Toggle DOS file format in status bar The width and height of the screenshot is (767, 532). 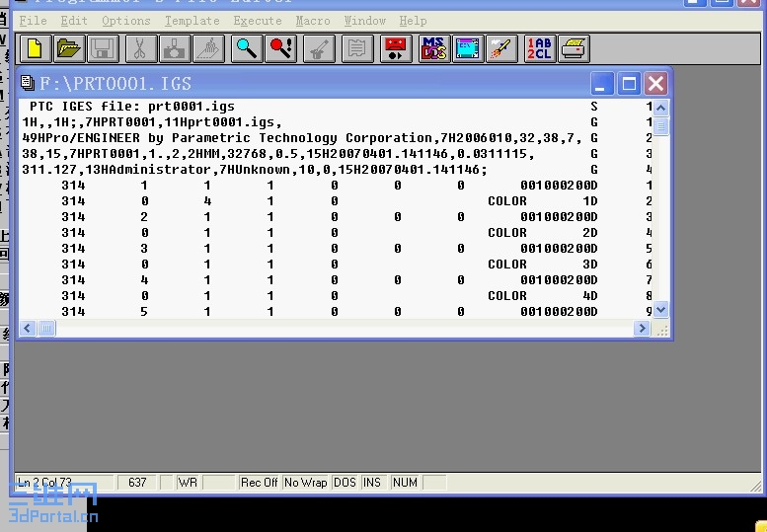coord(345,483)
